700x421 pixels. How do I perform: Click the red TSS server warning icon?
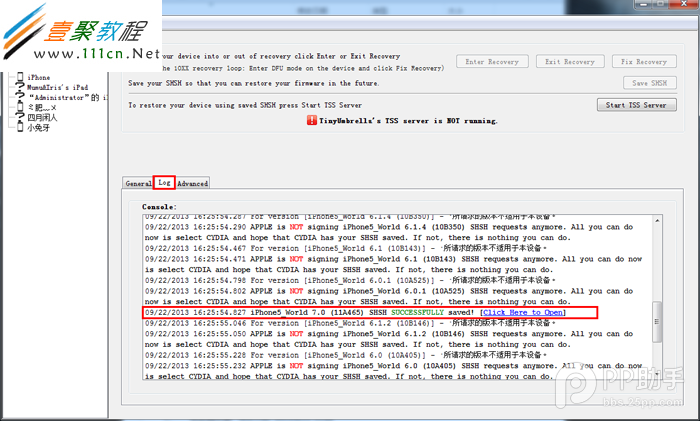pyautogui.click(x=311, y=121)
